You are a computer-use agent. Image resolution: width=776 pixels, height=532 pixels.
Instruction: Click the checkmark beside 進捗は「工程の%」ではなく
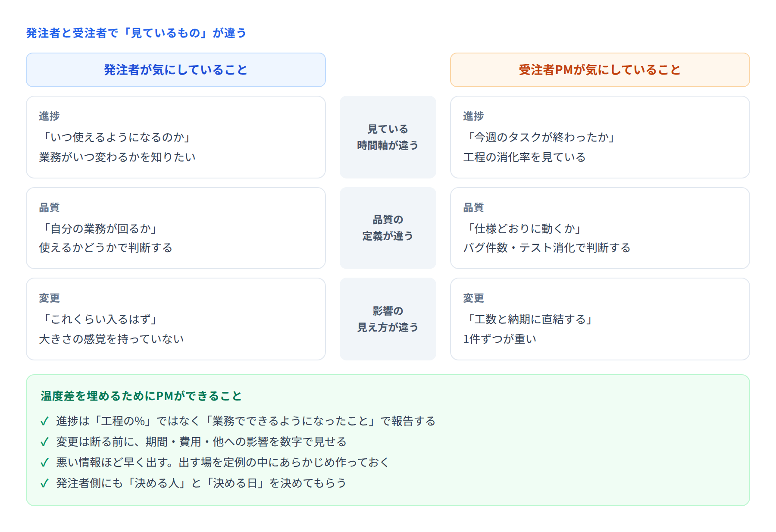point(44,421)
